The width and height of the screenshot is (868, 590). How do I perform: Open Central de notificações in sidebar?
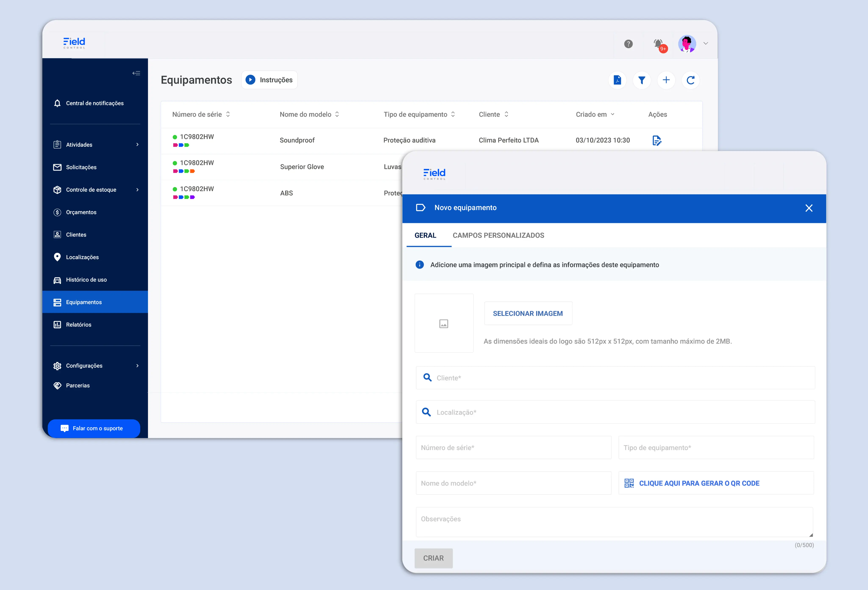click(95, 103)
